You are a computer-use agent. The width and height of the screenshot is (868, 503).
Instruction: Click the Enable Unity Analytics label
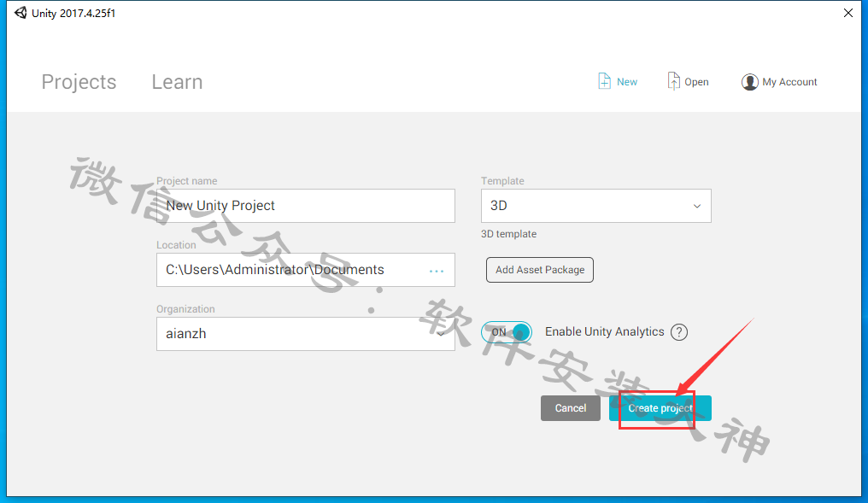tap(605, 331)
